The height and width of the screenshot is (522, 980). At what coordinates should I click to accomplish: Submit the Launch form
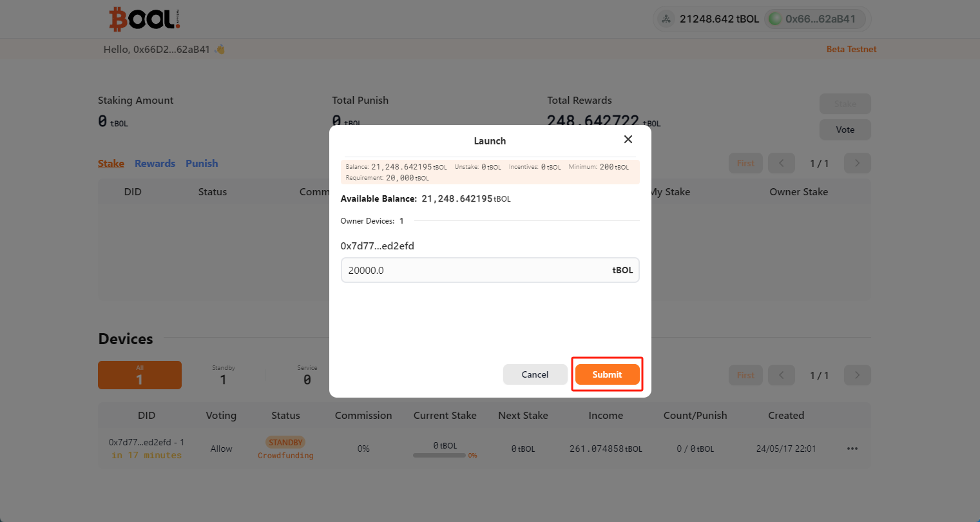[607, 374]
